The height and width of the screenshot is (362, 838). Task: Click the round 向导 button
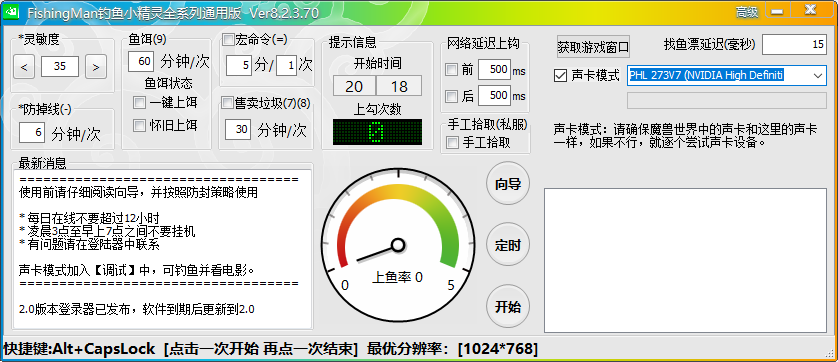pos(508,183)
